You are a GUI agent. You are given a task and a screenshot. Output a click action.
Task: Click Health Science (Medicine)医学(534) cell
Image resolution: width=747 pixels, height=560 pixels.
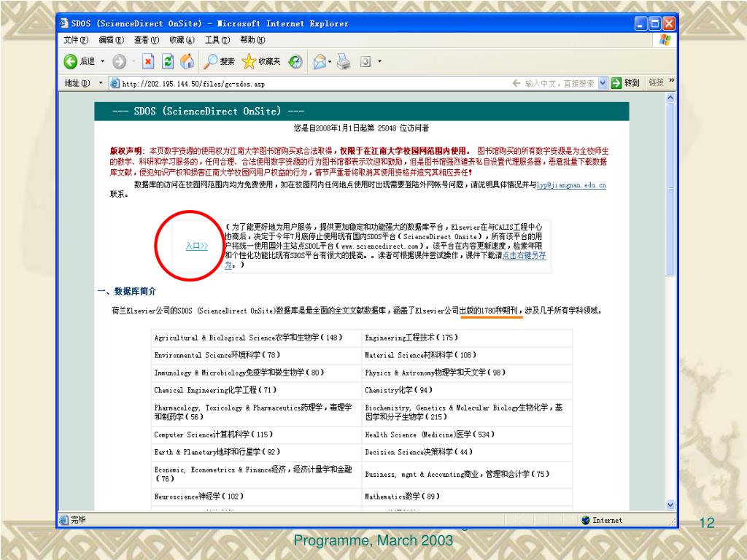coord(467,435)
